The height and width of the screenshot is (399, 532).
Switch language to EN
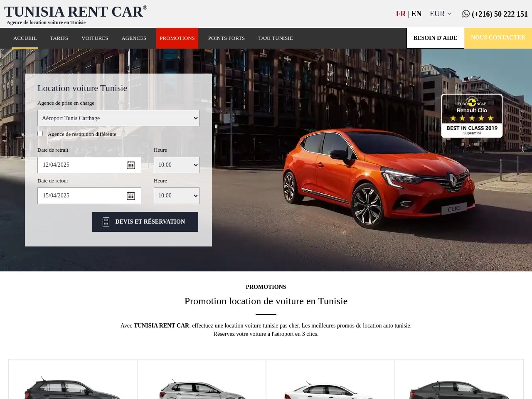(x=416, y=14)
